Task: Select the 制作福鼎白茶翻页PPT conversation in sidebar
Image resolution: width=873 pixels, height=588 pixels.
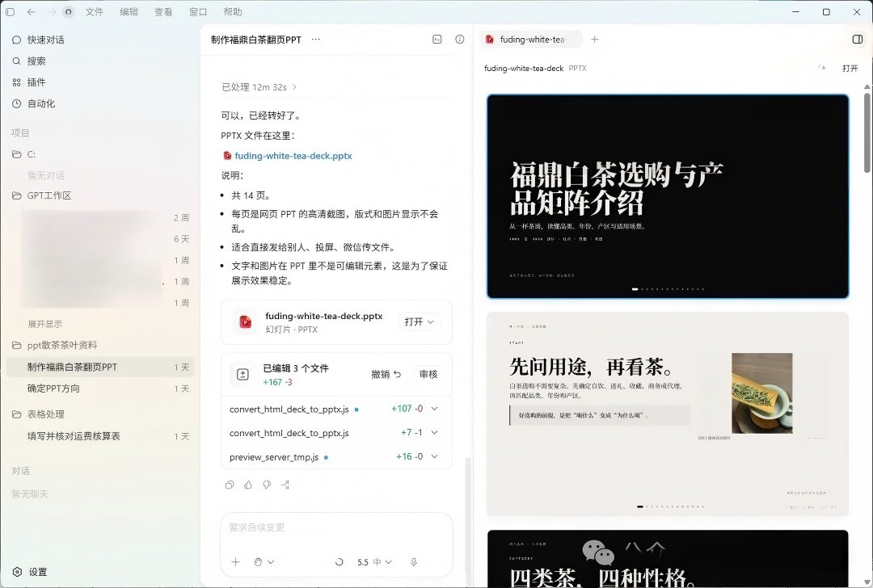Action: tap(100, 367)
